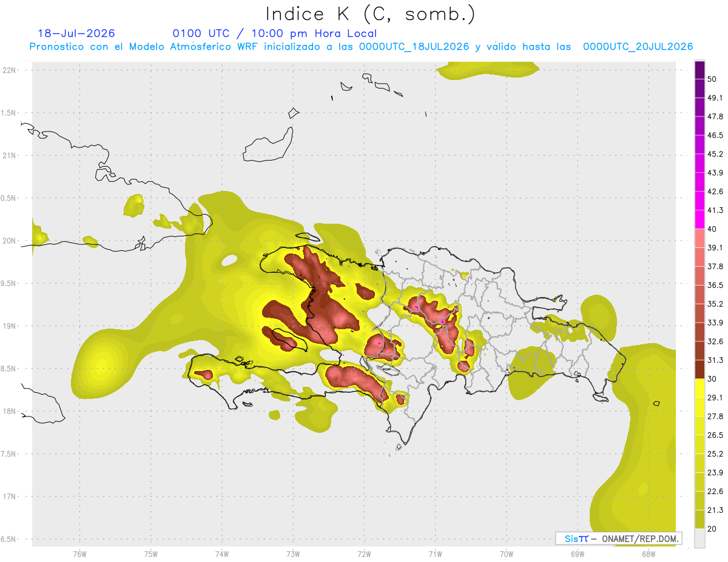
Task: Click the light gray colorbar segment below 20
Action: pos(699,538)
